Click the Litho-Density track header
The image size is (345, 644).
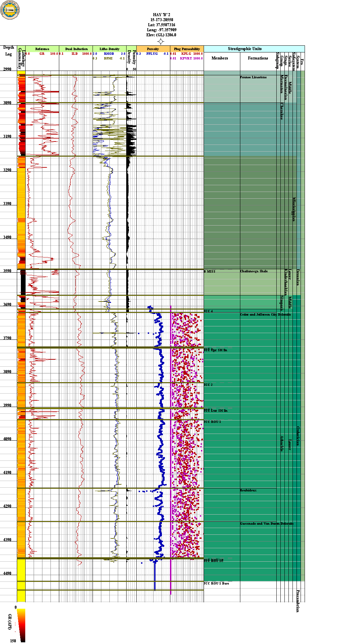click(x=109, y=49)
